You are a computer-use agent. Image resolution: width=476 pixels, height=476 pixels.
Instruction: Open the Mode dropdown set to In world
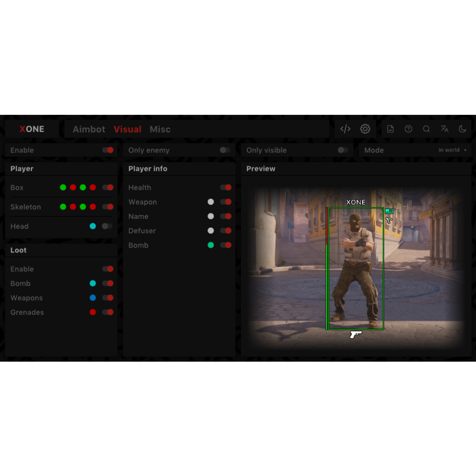click(x=452, y=150)
